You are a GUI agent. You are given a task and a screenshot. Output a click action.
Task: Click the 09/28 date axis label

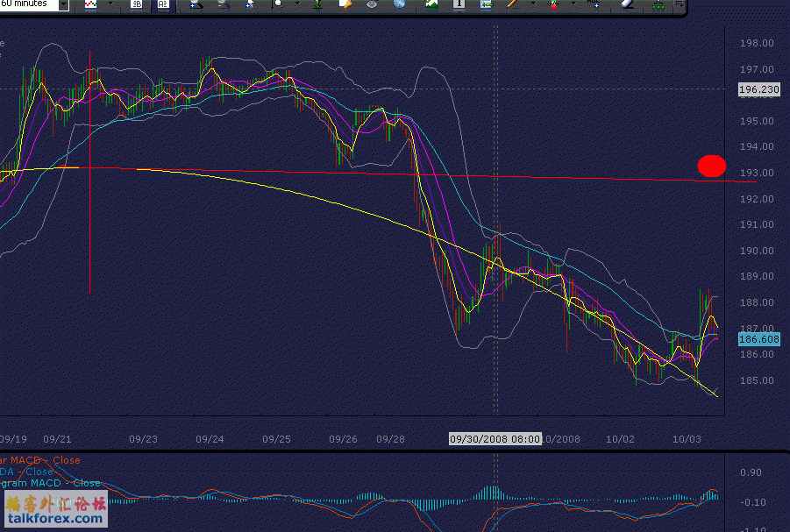click(390, 439)
